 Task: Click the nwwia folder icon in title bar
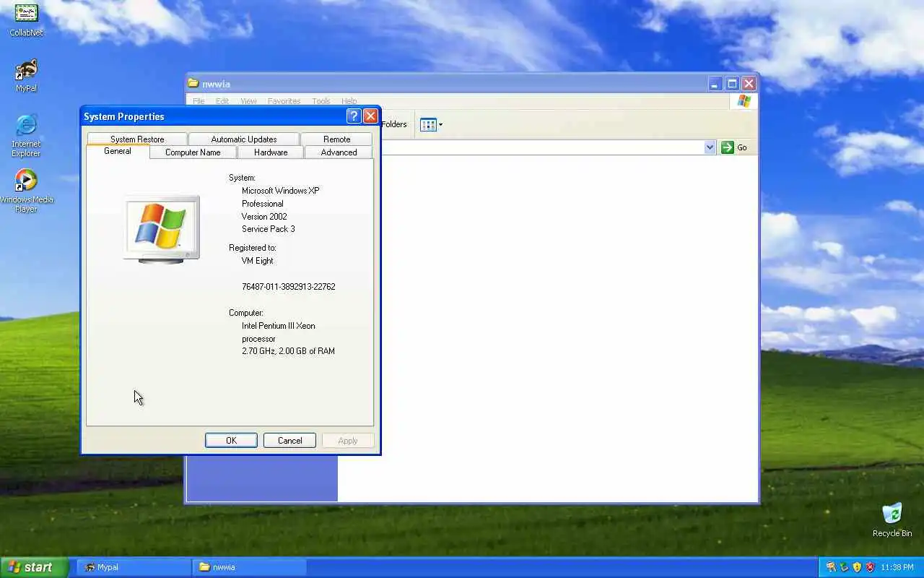coord(193,84)
